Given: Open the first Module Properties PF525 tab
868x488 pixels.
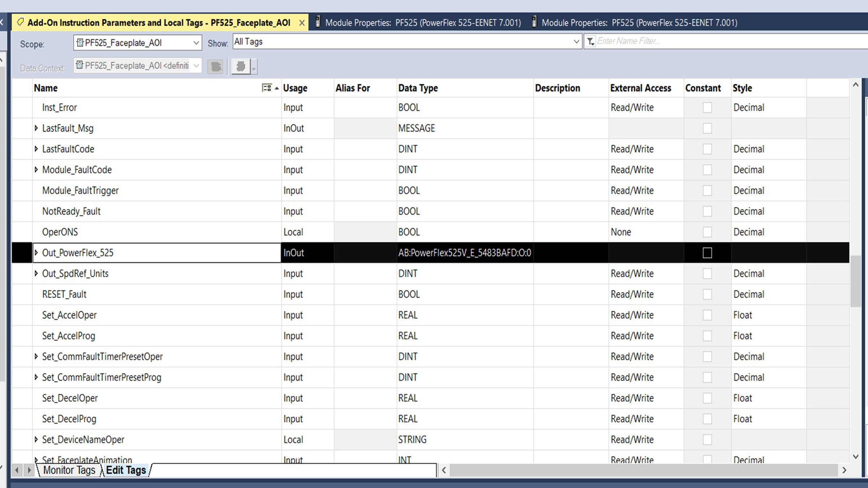Looking at the screenshot, I should pos(419,23).
